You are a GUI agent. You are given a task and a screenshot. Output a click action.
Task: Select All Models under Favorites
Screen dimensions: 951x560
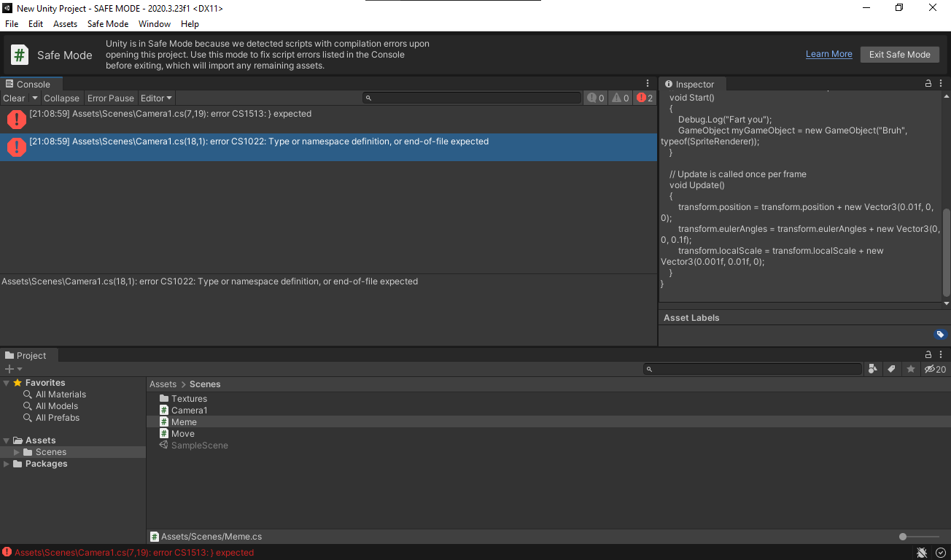click(x=57, y=406)
